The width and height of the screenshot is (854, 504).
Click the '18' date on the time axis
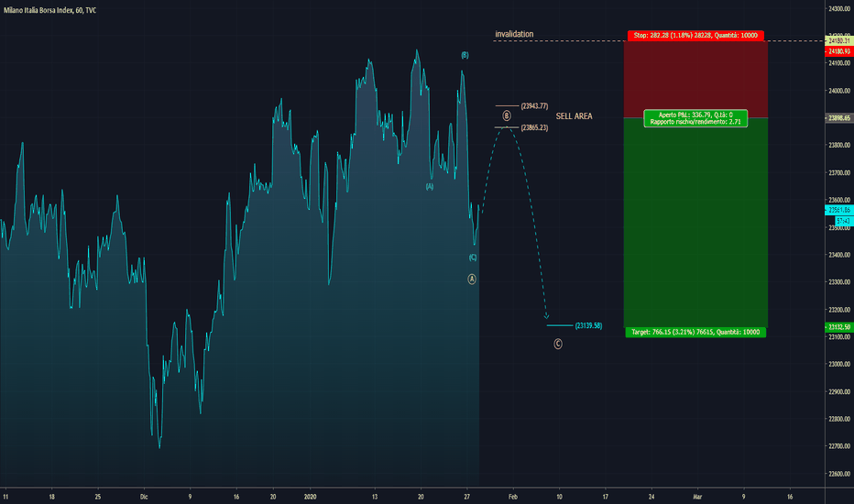51,497
